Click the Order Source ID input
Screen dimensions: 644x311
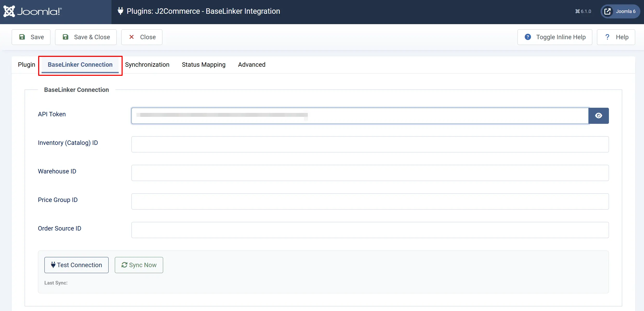click(x=370, y=230)
